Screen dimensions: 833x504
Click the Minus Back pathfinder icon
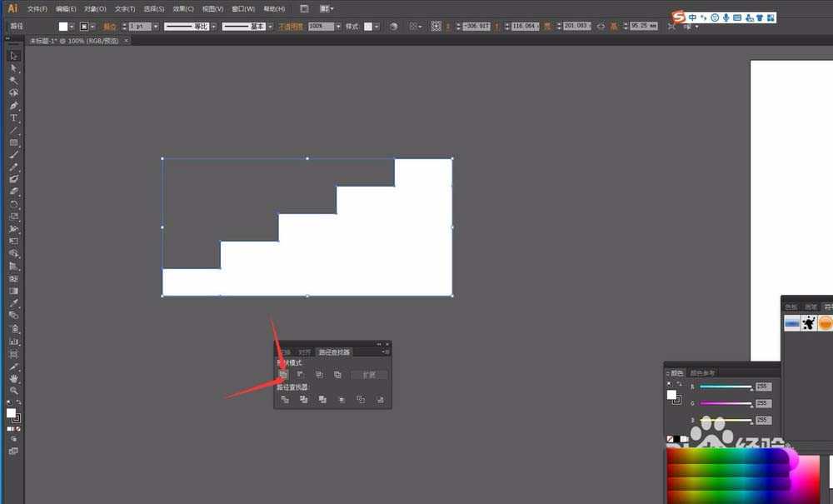pyautogui.click(x=381, y=400)
